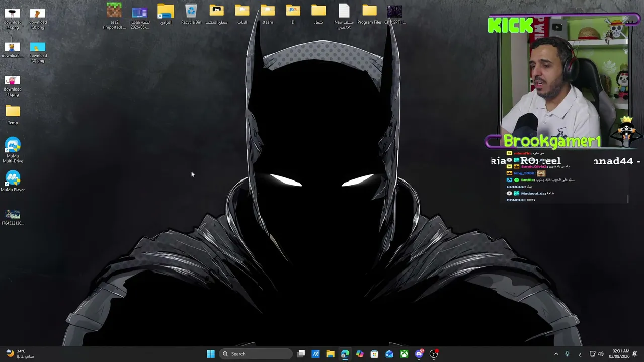The height and width of the screenshot is (362, 644).
Task: Click the microphone tray icon
Action: (567, 354)
